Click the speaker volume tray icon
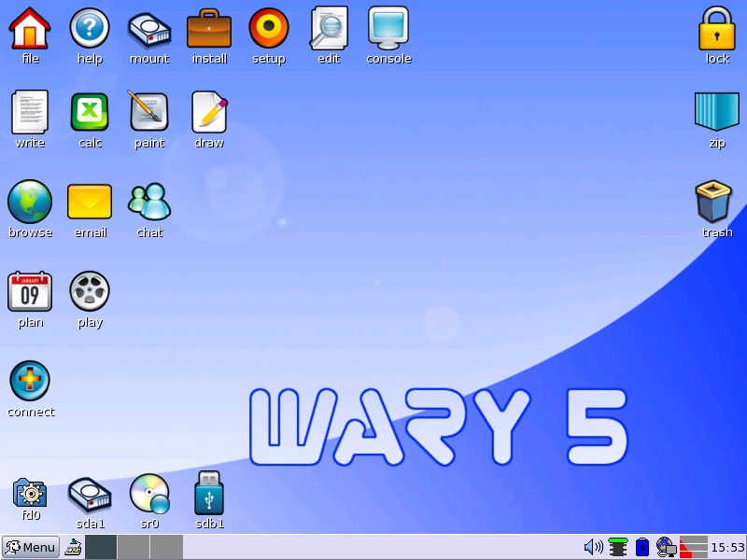747x560 pixels. [x=593, y=547]
